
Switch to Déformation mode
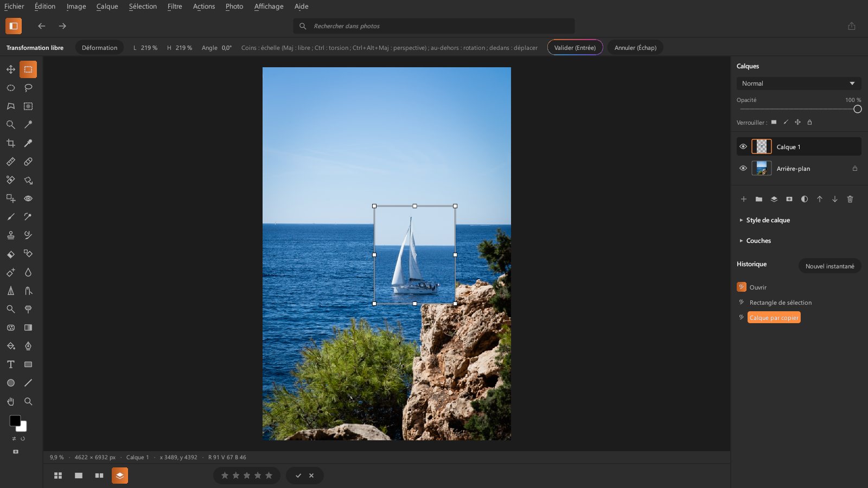point(99,48)
